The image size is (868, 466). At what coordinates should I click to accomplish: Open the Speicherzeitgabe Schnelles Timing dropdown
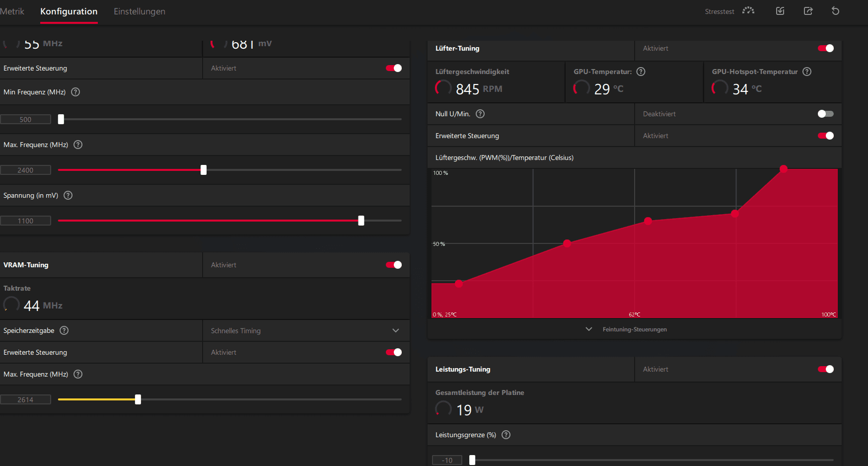tap(306, 330)
